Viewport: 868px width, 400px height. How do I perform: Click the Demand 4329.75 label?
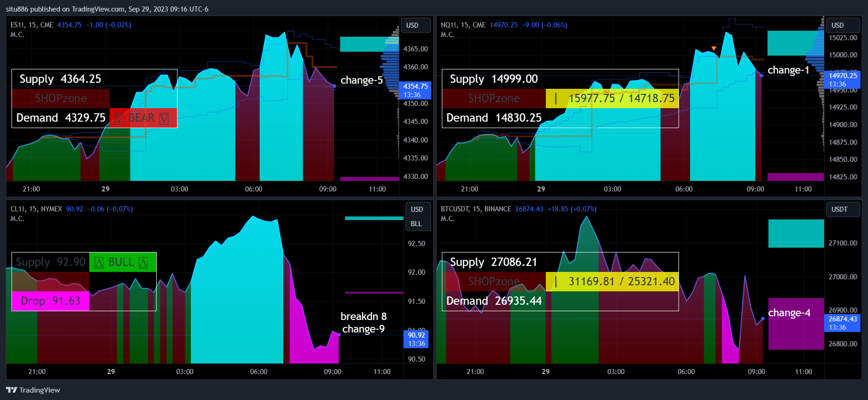[x=61, y=118]
